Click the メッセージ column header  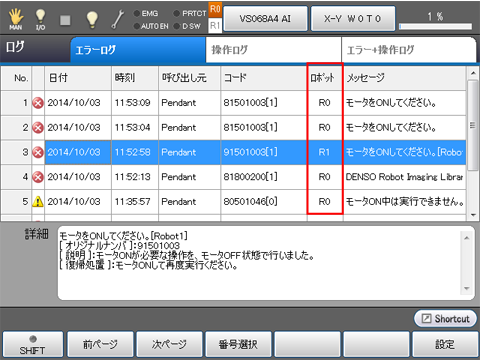pyautogui.click(x=405, y=78)
